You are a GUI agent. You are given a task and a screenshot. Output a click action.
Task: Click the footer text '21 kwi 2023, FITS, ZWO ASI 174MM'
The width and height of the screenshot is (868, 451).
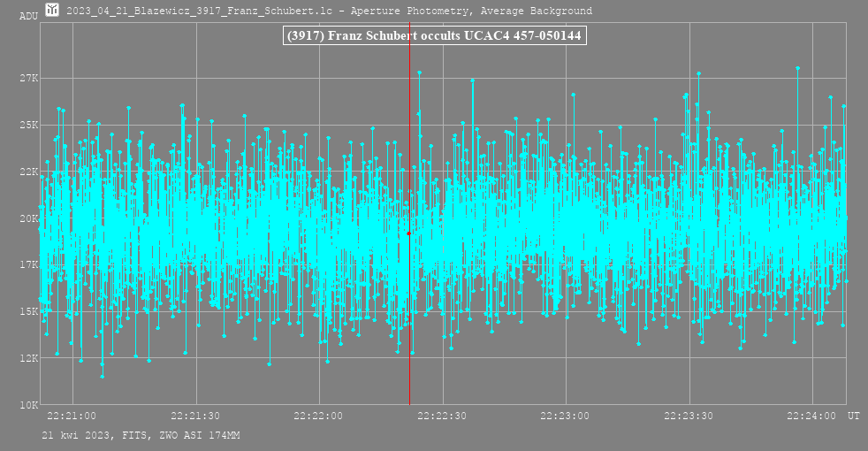141,435
